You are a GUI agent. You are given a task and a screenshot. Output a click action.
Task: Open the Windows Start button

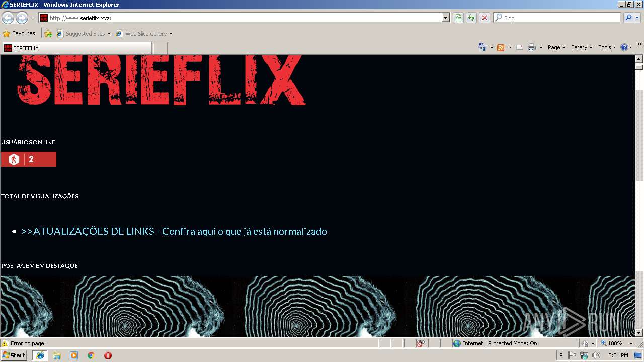[14, 355]
